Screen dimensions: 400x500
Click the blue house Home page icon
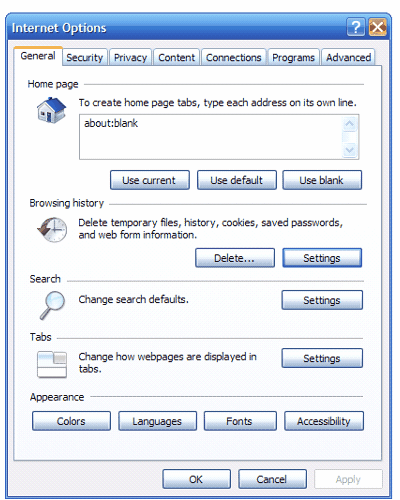[52, 110]
